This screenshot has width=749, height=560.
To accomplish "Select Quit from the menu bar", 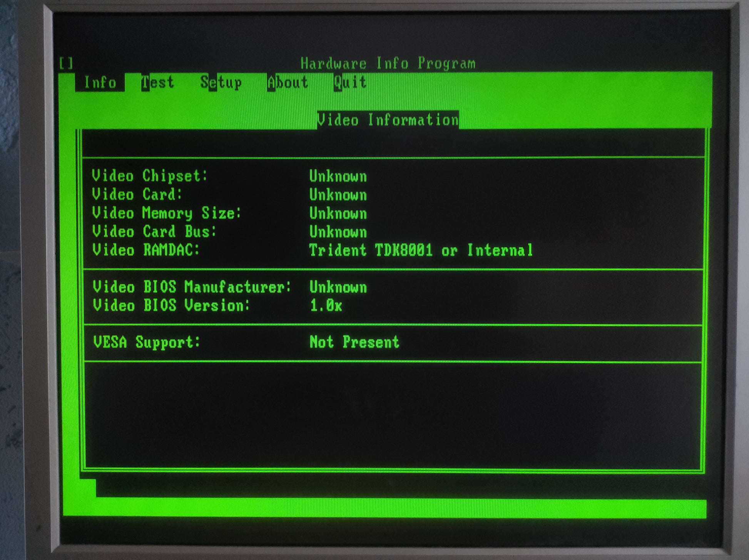I will click(x=349, y=82).
